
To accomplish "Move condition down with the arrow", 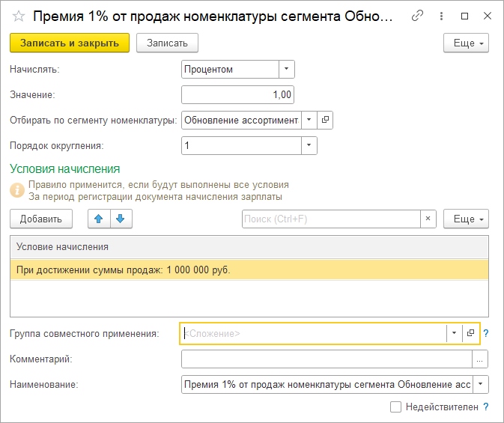I will [121, 219].
